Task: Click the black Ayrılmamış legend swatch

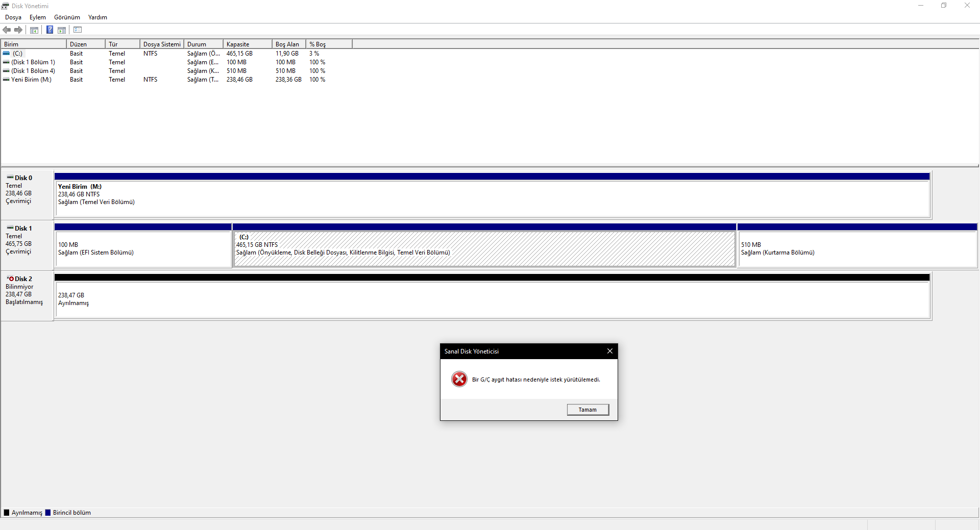Action: [7, 513]
